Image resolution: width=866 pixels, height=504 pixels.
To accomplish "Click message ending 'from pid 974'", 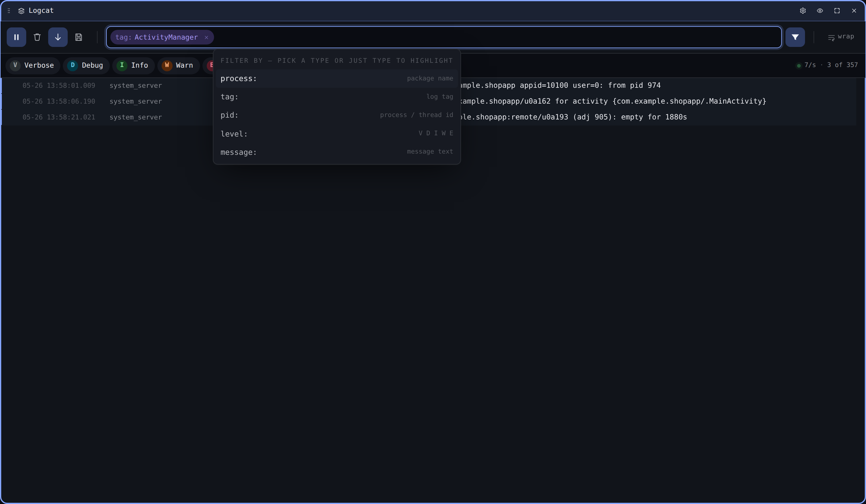I will [x=560, y=86].
